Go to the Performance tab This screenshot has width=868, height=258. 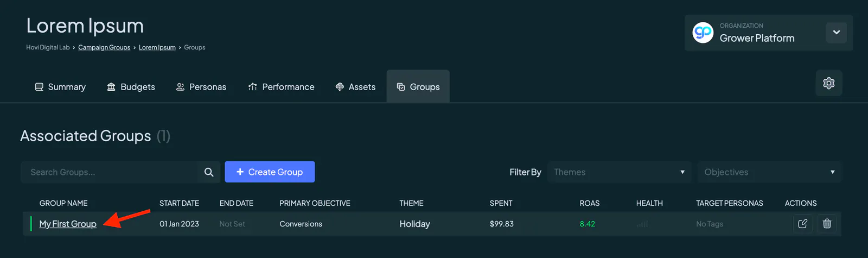[281, 87]
